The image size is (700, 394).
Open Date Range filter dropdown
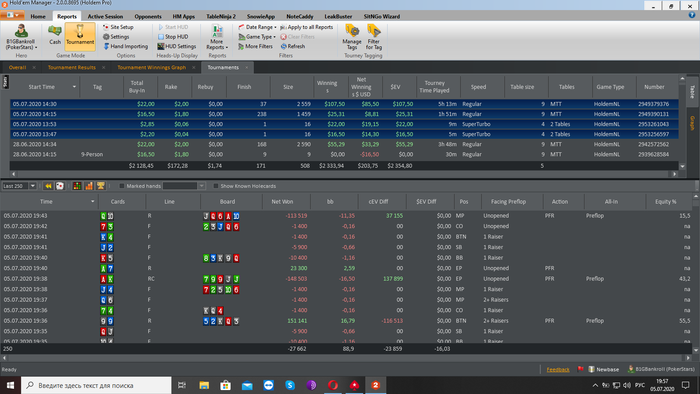pos(257,27)
